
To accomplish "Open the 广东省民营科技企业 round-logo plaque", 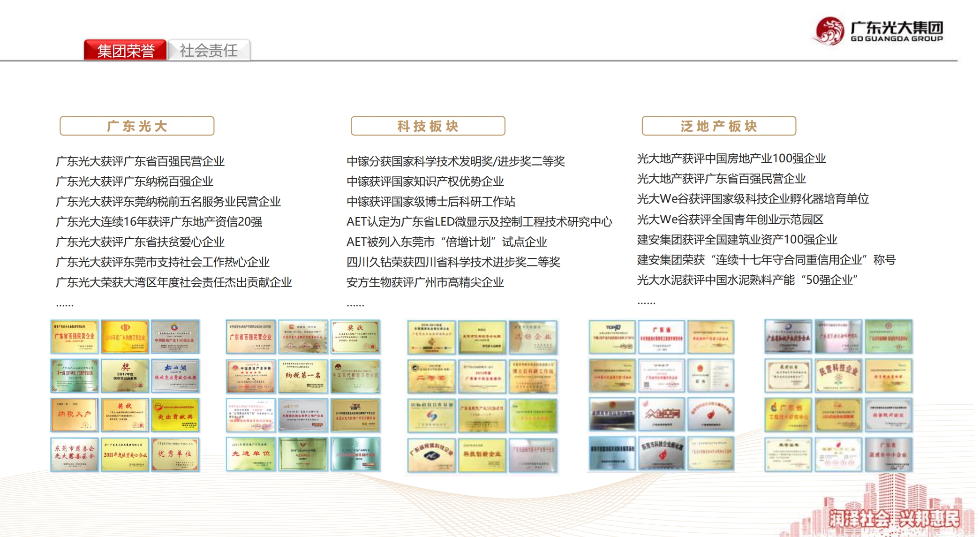I will [431, 455].
